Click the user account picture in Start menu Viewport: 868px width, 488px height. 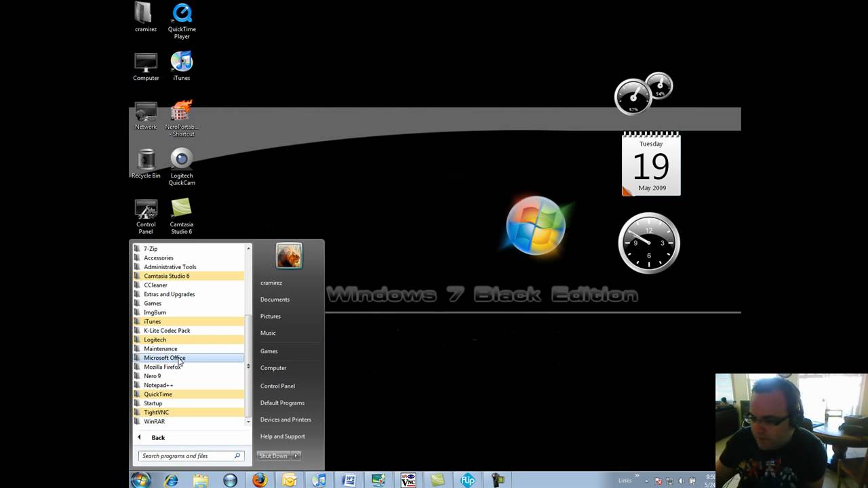pyautogui.click(x=289, y=256)
